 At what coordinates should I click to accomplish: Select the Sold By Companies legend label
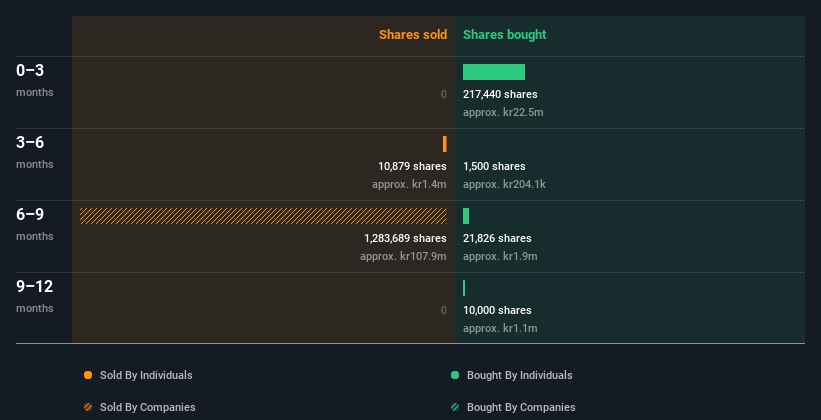coord(148,407)
